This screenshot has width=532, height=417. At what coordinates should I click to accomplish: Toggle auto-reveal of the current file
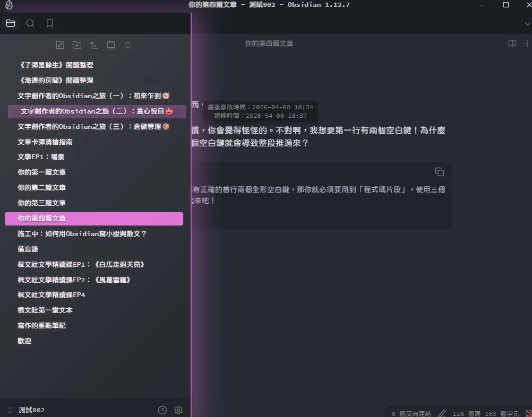[x=111, y=45]
